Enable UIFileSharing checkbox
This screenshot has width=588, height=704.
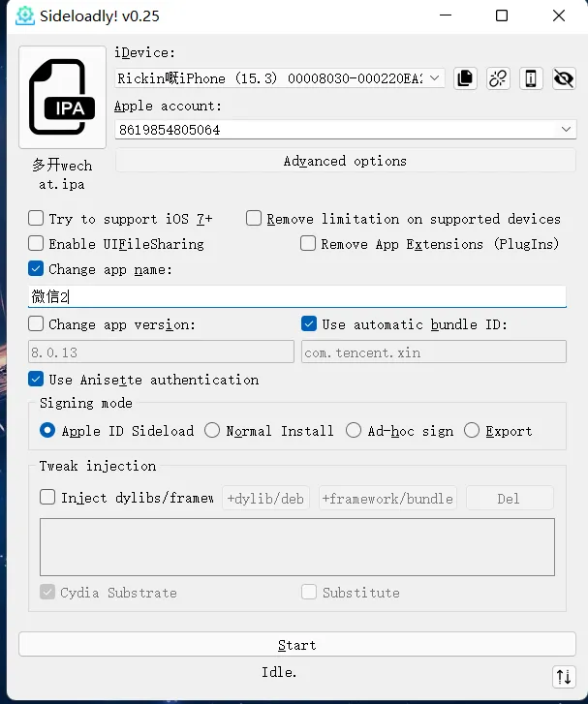pyautogui.click(x=36, y=244)
